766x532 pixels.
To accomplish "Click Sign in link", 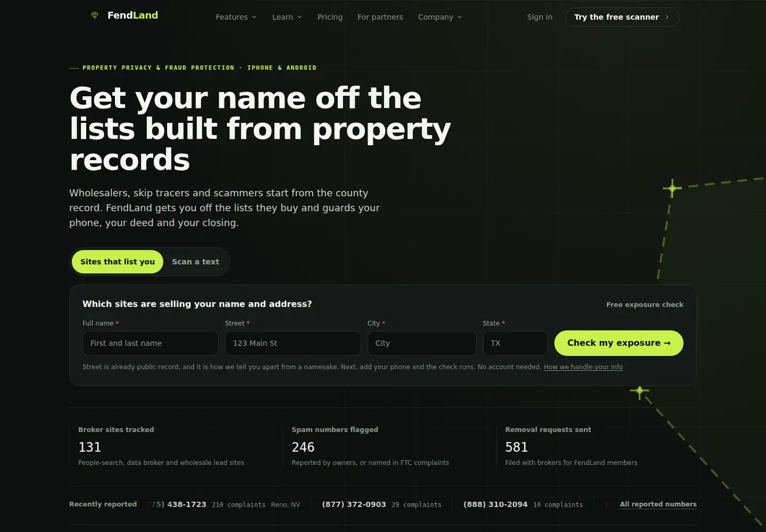I will point(540,17).
